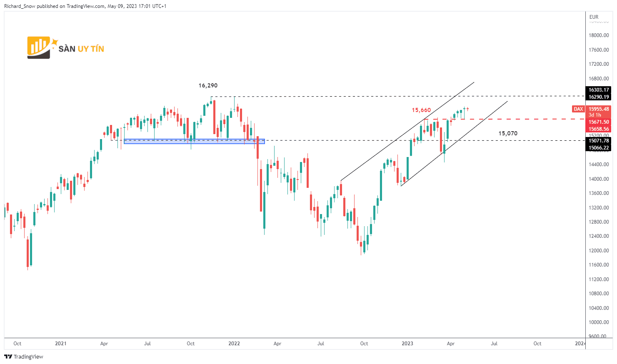
Task: Click the 15,070 annotation label
Action: [508, 133]
